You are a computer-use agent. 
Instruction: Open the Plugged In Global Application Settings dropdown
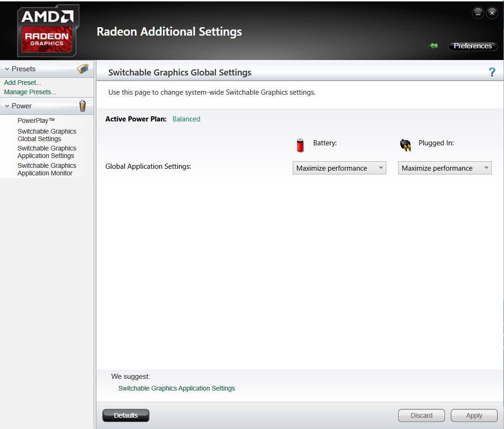coord(445,168)
